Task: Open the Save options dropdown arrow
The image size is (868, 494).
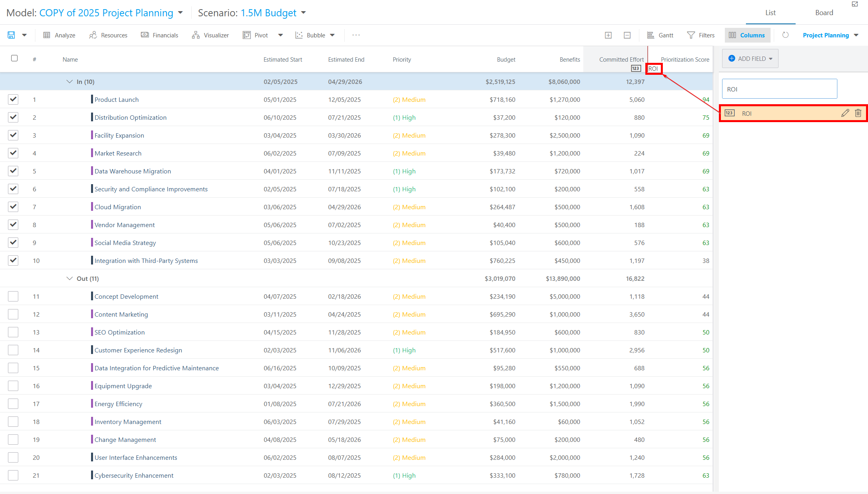Action: coord(24,35)
